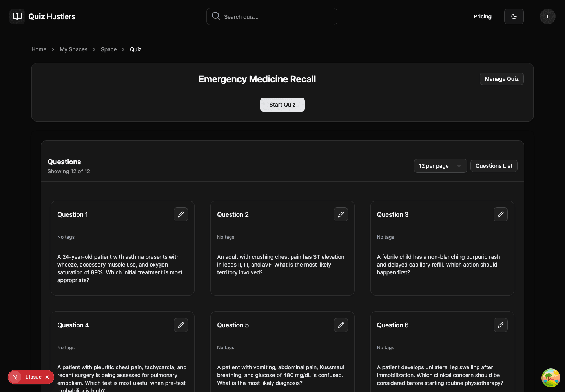The height and width of the screenshot is (392, 565).
Task: Click the Kussmaul breathing question text
Action: (281, 375)
